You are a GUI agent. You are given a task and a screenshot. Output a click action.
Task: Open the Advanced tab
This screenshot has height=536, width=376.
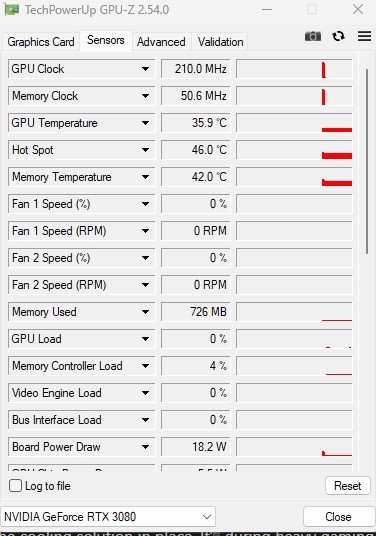[x=161, y=42]
